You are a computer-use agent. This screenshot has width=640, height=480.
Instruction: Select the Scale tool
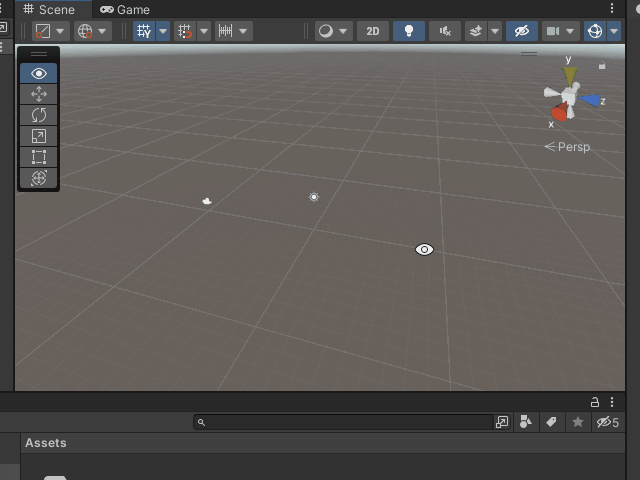pos(39,136)
